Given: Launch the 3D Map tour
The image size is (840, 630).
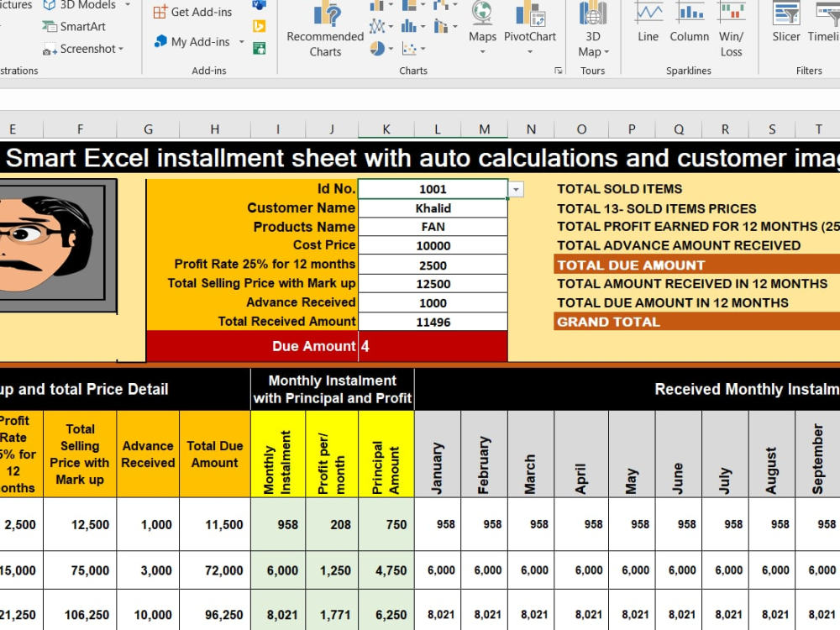Looking at the screenshot, I should click(593, 29).
